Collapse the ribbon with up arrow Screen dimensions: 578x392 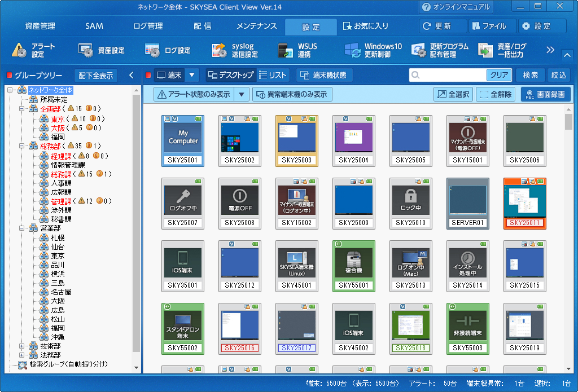[x=567, y=55]
